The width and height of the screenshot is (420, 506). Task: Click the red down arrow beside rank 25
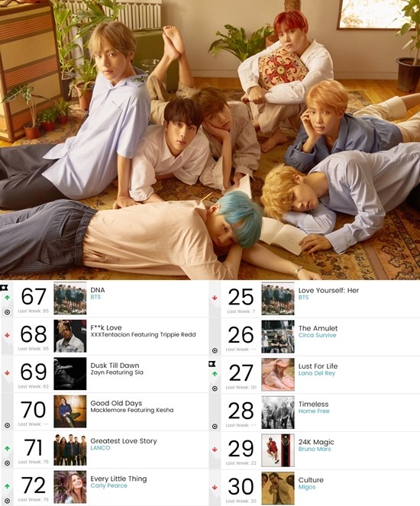pyautogui.click(x=215, y=298)
